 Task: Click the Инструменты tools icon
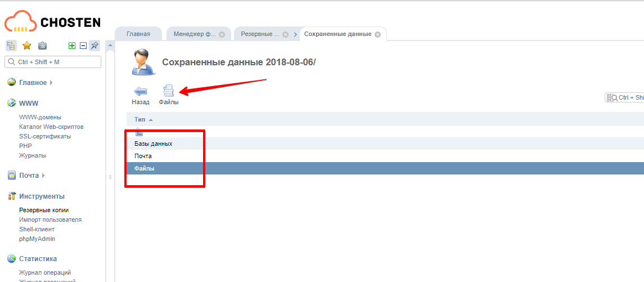point(12,196)
